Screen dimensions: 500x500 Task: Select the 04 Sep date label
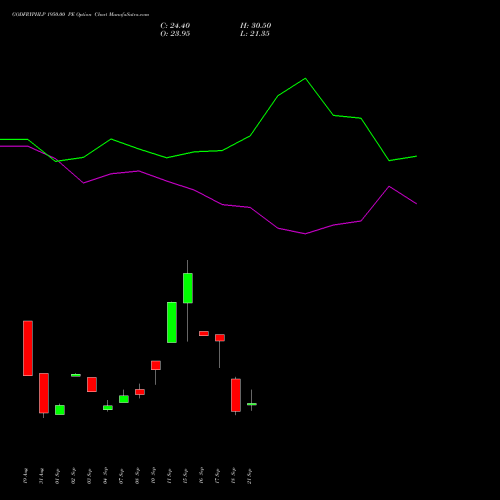(x=106, y=476)
